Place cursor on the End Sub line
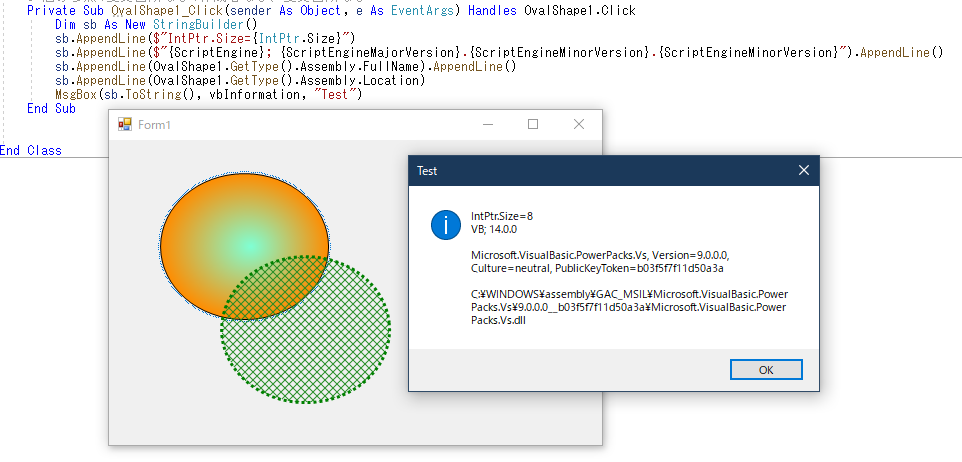The image size is (962, 462). (51, 109)
